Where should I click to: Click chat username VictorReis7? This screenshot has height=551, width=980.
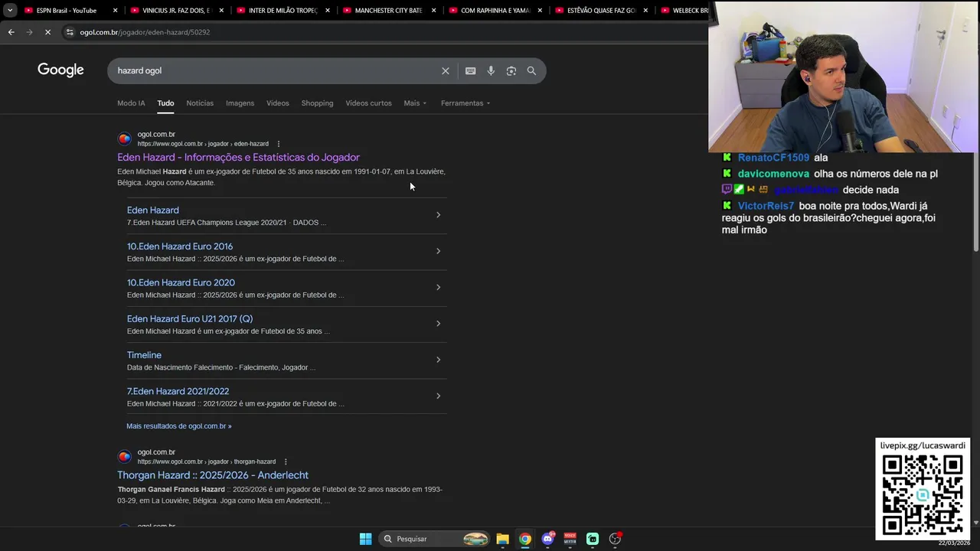pos(766,206)
